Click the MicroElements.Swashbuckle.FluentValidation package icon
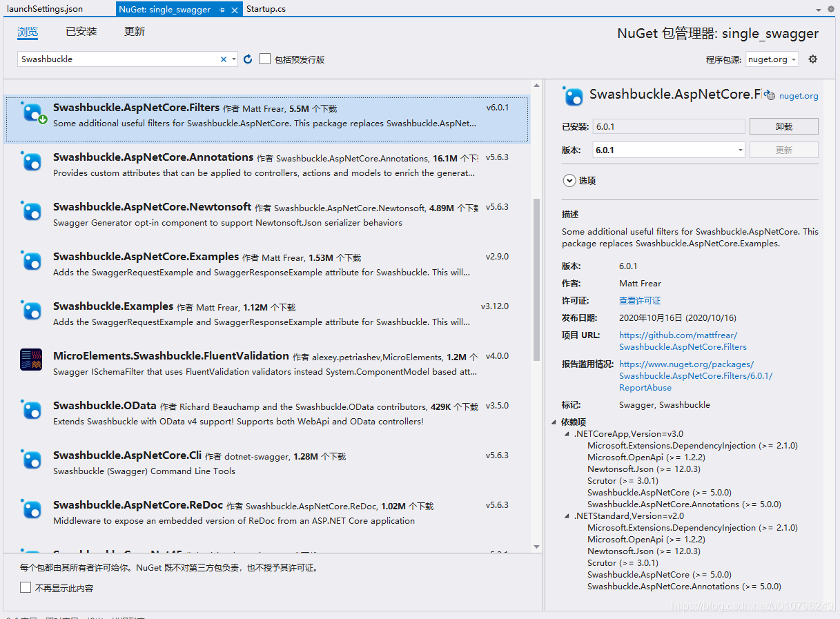The image size is (840, 619). 31,360
